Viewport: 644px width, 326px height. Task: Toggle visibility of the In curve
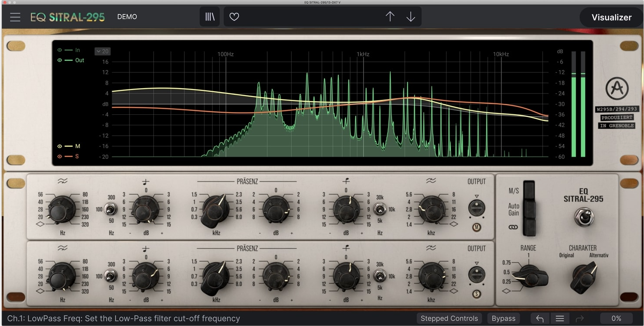60,50
